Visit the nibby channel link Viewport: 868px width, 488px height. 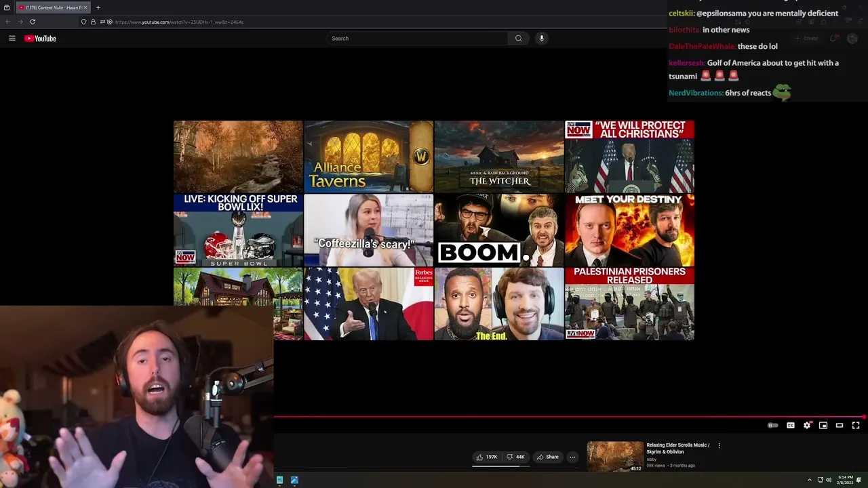point(651,460)
